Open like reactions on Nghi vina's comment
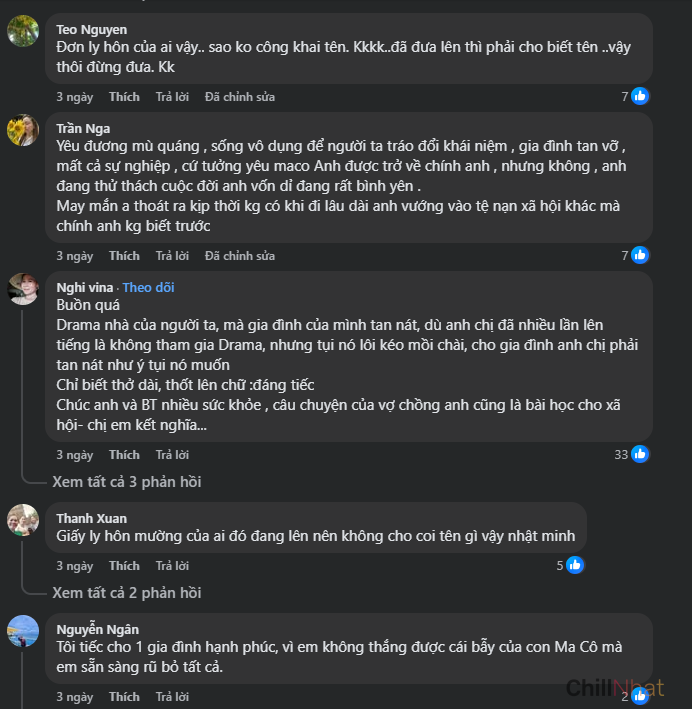 (x=640, y=454)
